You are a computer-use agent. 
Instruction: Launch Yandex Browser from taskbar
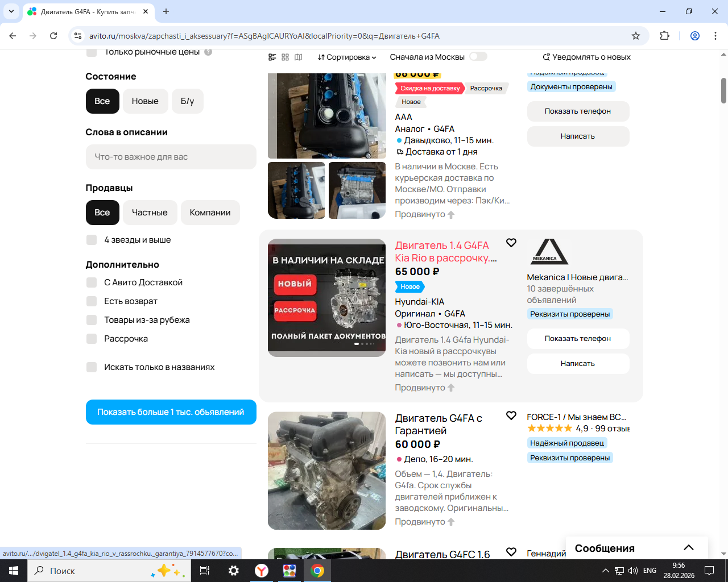[x=262, y=571]
